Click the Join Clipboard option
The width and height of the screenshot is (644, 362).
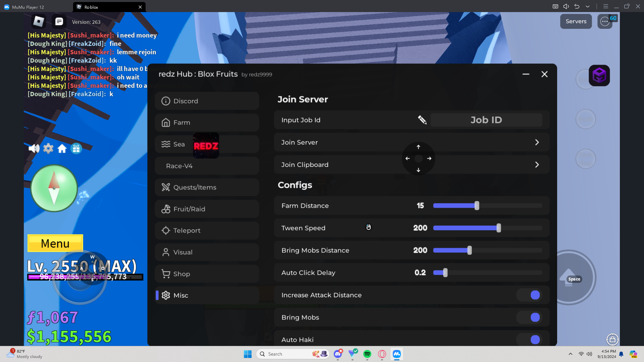coord(412,165)
